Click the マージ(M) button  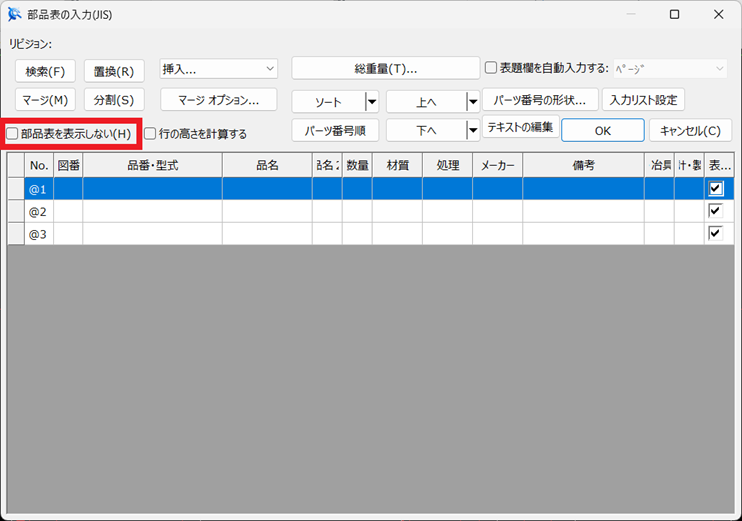pyautogui.click(x=45, y=100)
